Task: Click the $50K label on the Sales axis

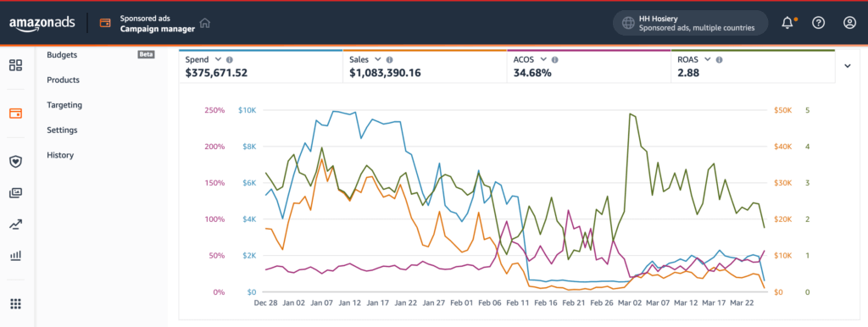Action: click(x=782, y=110)
